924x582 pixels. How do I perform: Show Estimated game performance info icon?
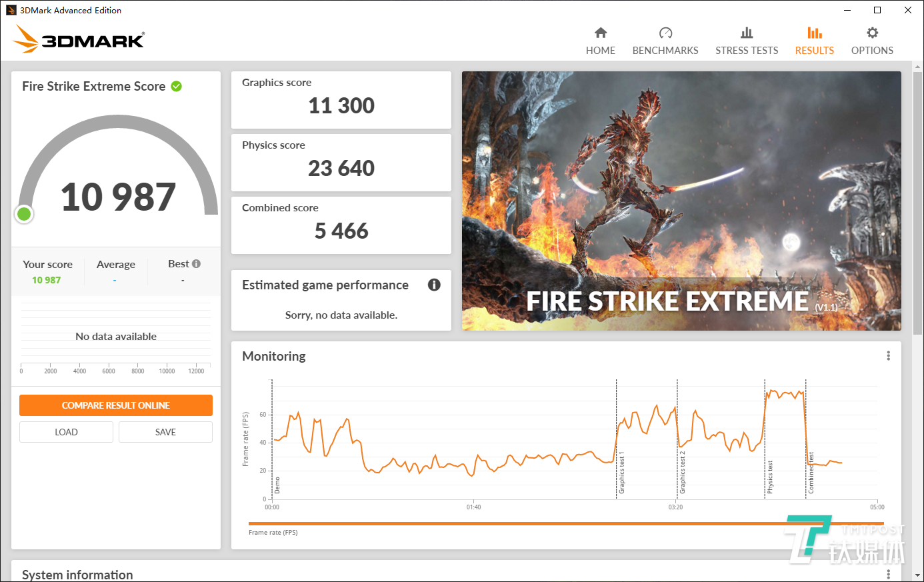point(434,285)
